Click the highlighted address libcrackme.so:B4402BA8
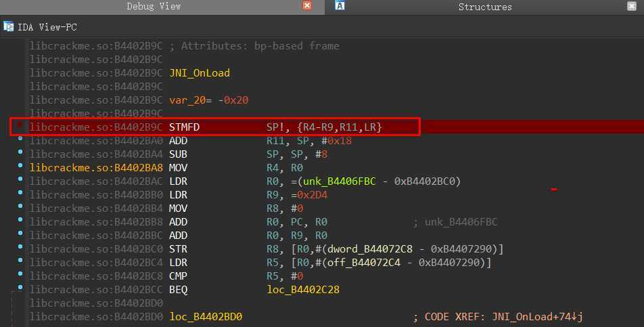The height and width of the screenshot is (327, 644). pyautogui.click(x=95, y=168)
